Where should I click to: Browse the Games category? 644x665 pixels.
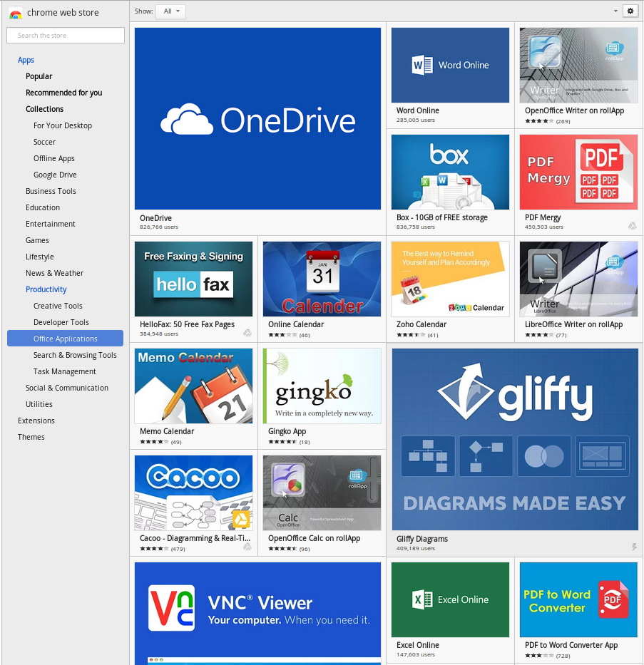(x=37, y=240)
